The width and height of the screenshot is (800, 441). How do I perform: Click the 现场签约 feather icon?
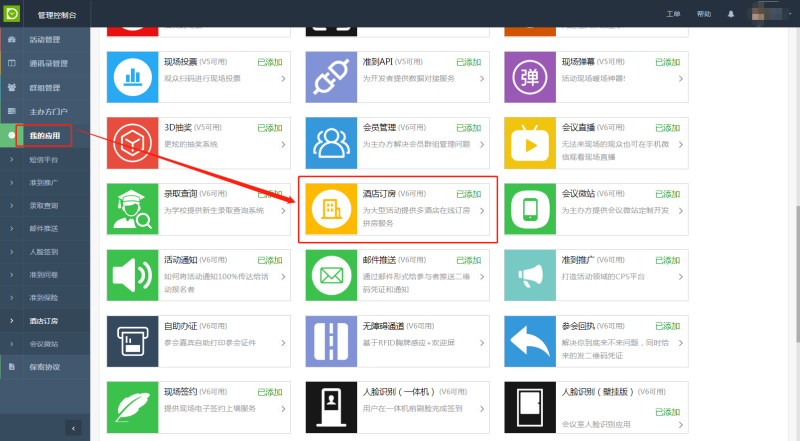point(132,407)
